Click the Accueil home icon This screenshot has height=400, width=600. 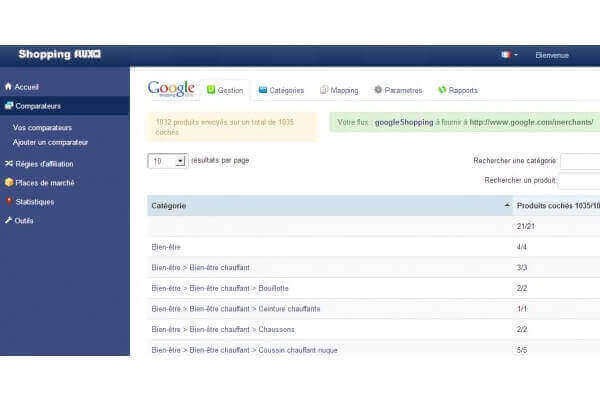[8, 87]
